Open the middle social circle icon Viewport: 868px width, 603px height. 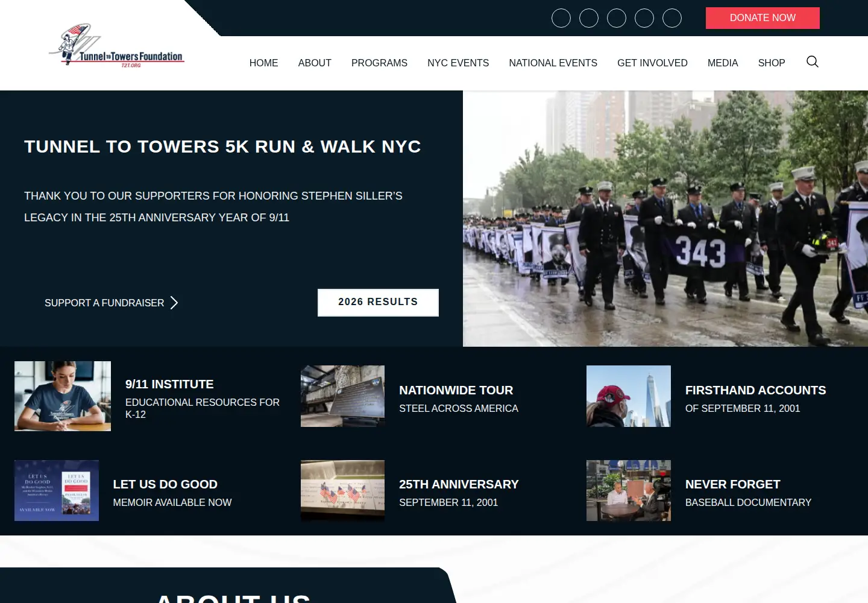click(617, 18)
